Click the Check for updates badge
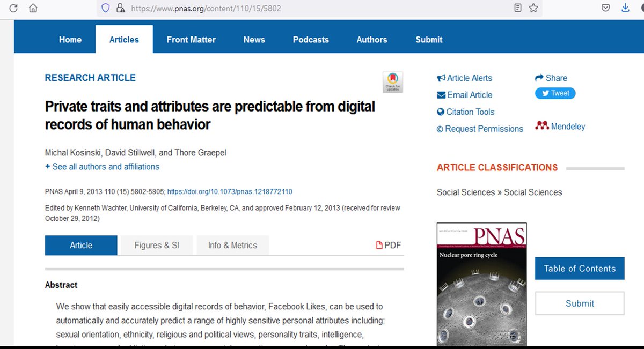 (x=393, y=82)
